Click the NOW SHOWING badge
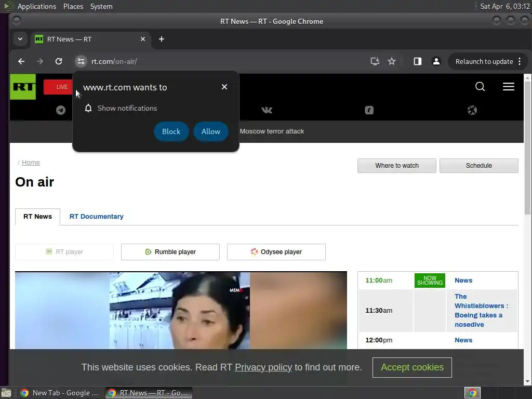 (x=430, y=280)
